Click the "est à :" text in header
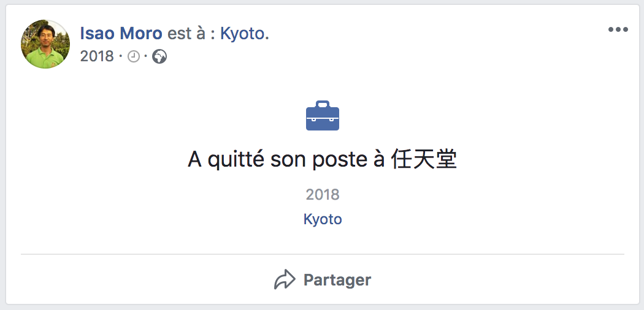644x310 pixels. (x=191, y=34)
